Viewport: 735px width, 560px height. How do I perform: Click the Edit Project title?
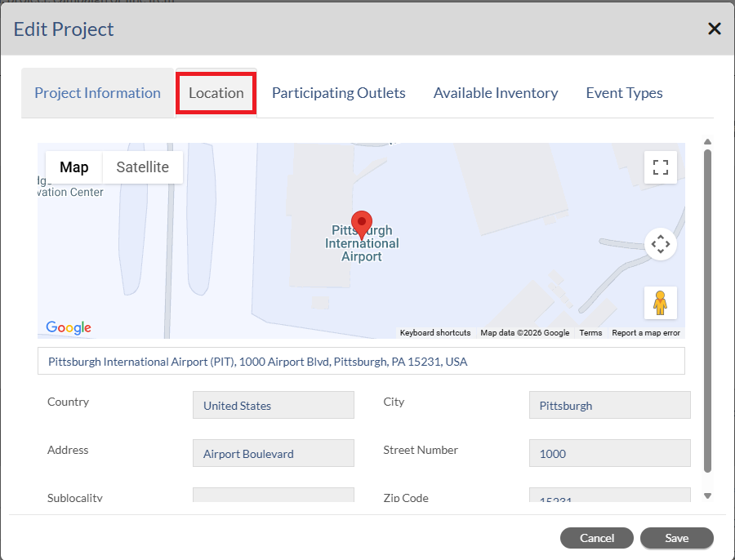click(x=63, y=29)
